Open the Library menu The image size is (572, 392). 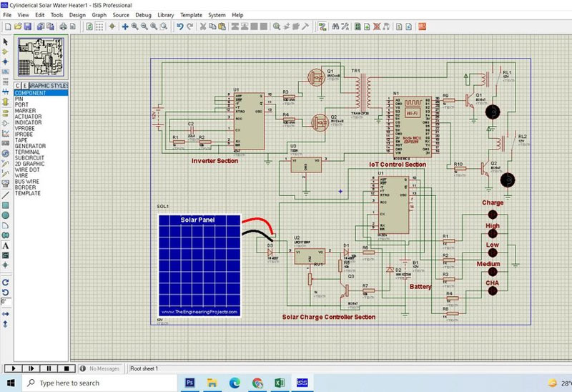166,15
